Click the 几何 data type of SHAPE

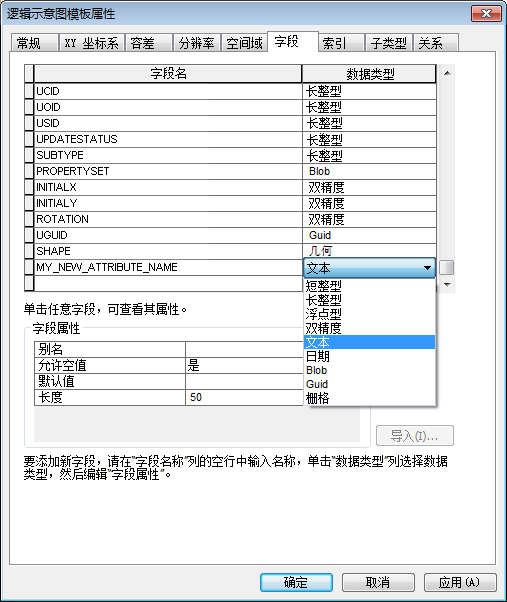[x=369, y=251]
